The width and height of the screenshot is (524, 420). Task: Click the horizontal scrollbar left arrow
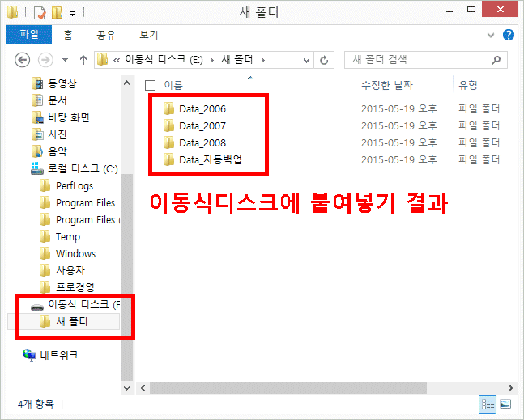(x=143, y=388)
